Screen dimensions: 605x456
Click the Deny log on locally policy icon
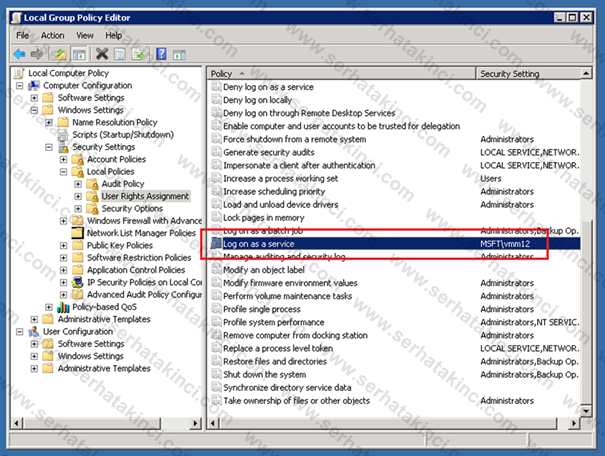click(216, 100)
